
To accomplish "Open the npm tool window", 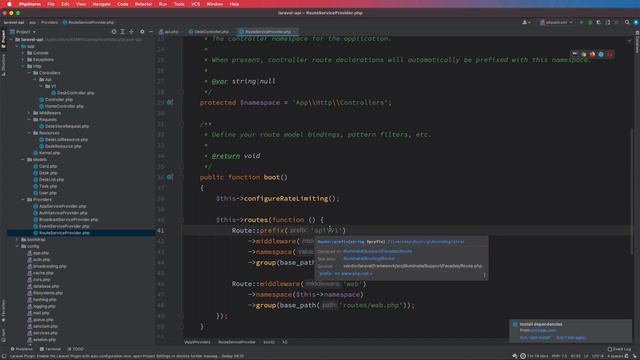I will pyautogui.click(x=3, y=335).
